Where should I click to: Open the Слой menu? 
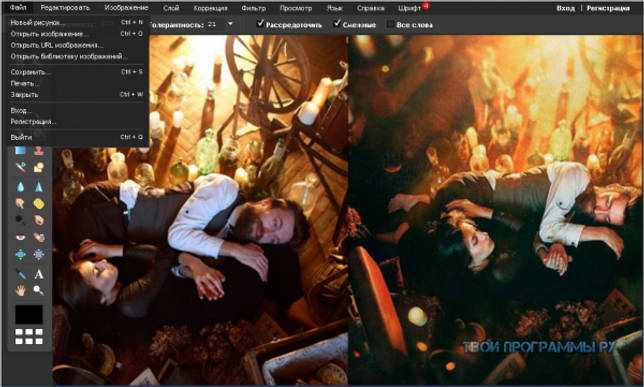coord(171,8)
